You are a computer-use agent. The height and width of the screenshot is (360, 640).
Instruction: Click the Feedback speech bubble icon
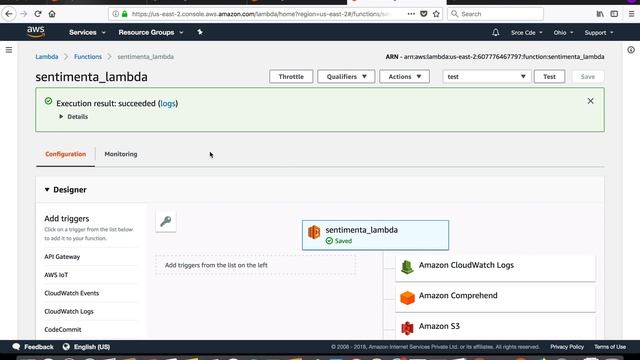tap(16, 347)
